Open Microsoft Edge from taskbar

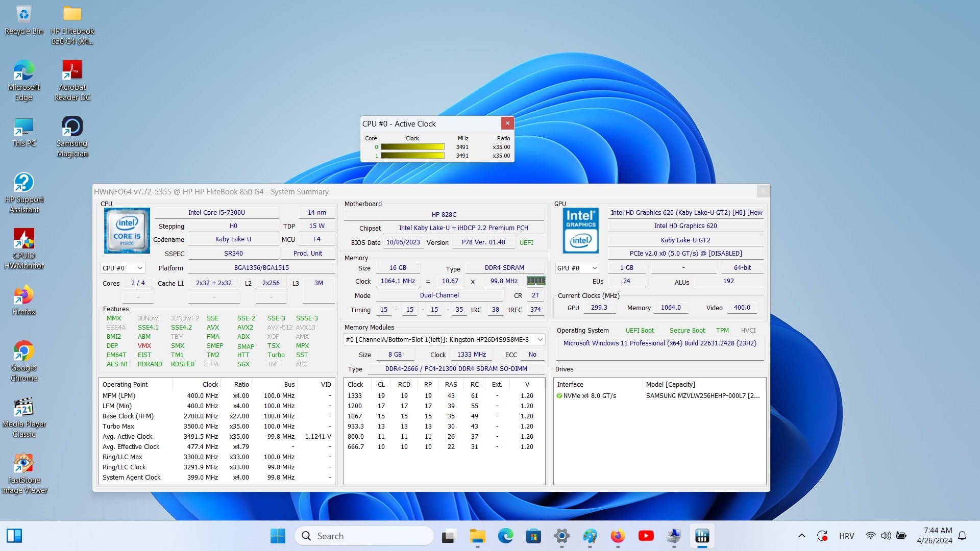tap(505, 536)
